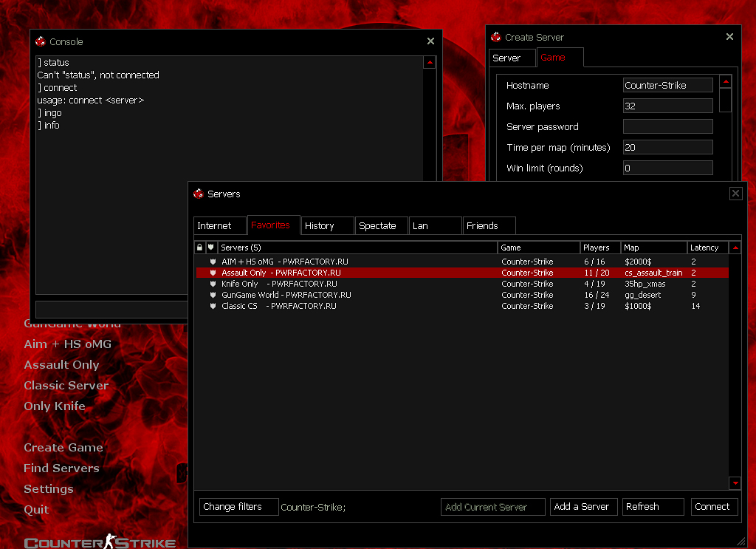Switch to Server tab in Create Server
Viewport: 756px width, 549px height.
pos(512,58)
